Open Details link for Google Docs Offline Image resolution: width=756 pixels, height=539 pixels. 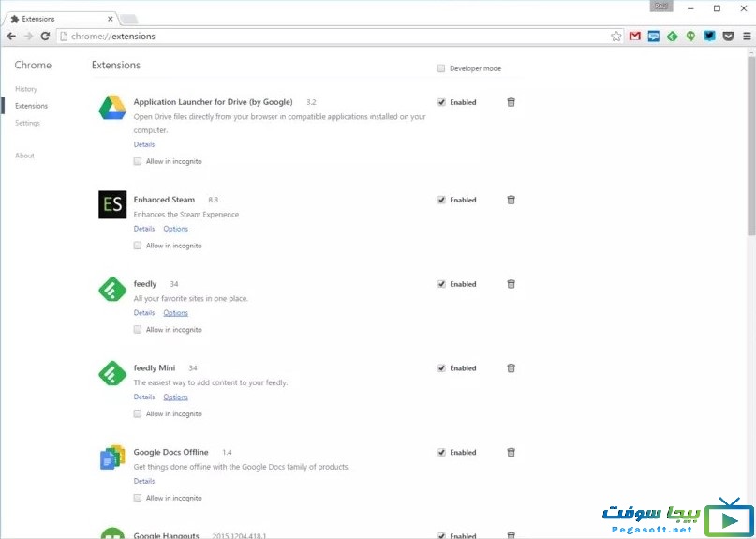coord(144,481)
